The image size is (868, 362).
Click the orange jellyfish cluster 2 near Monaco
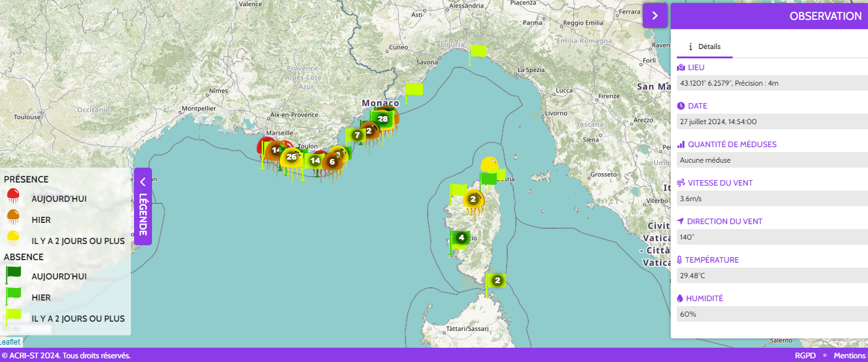point(369,130)
